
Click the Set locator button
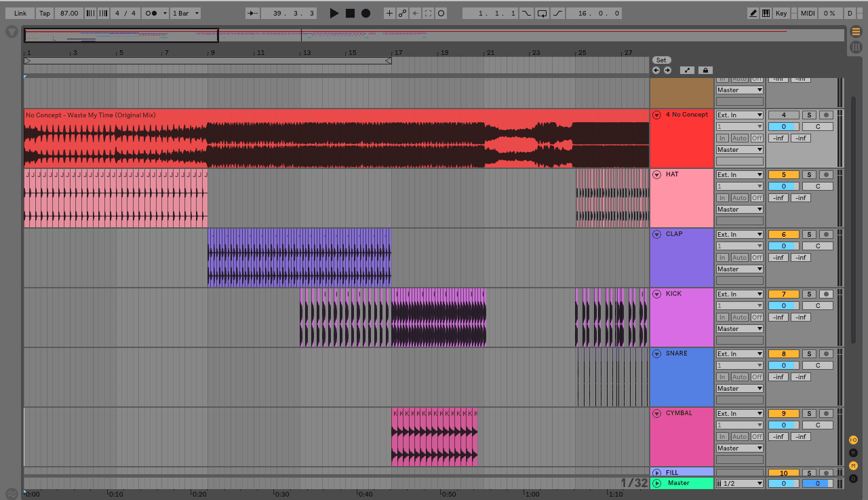[661, 60]
